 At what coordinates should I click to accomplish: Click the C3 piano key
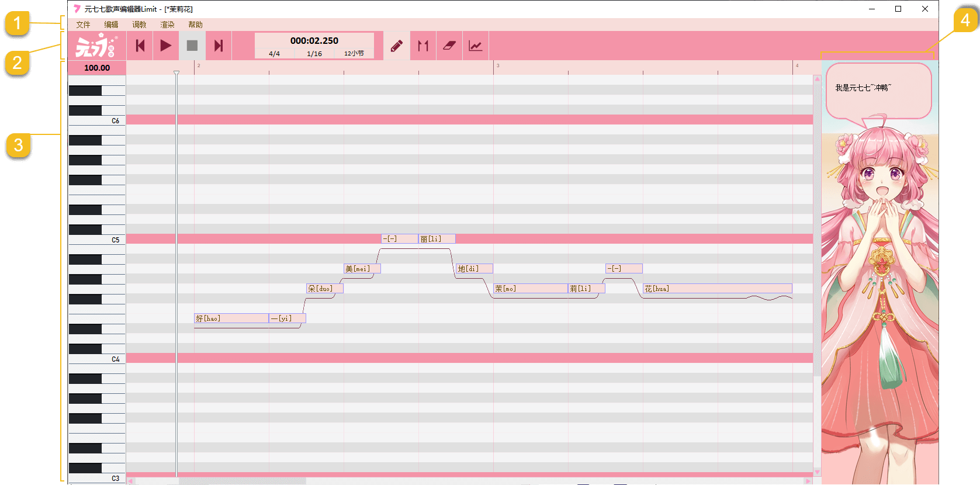coord(97,478)
